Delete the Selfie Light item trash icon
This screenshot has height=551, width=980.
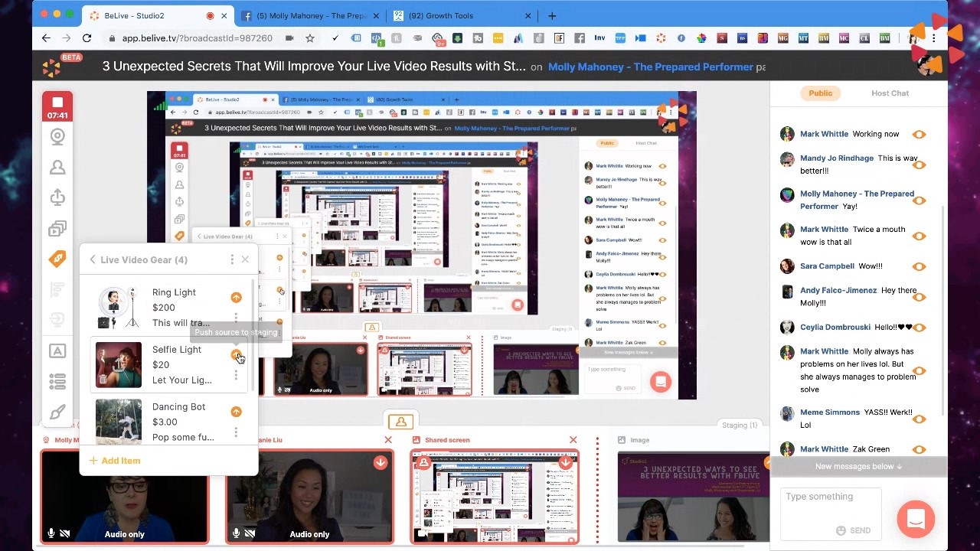[103, 379]
